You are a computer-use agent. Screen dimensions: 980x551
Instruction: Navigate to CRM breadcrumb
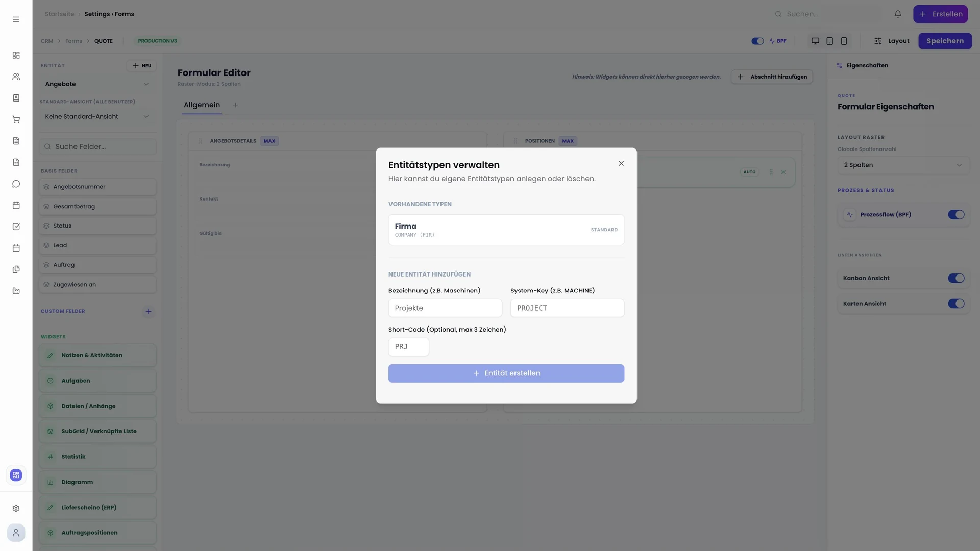pos(47,41)
